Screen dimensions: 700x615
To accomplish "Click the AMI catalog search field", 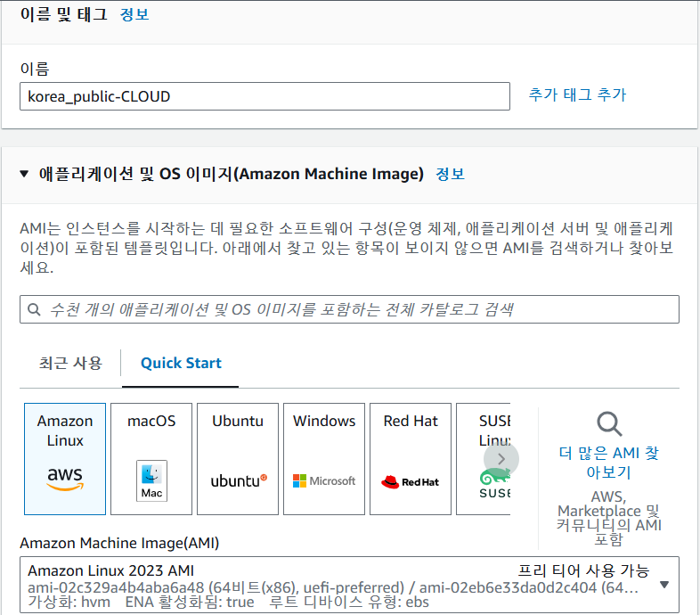I will tap(349, 309).
